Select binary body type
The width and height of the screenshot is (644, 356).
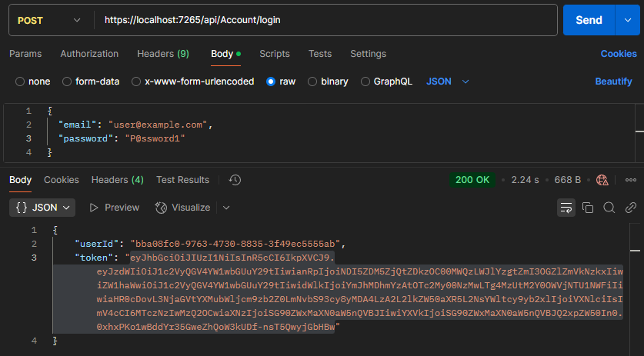[x=312, y=82]
